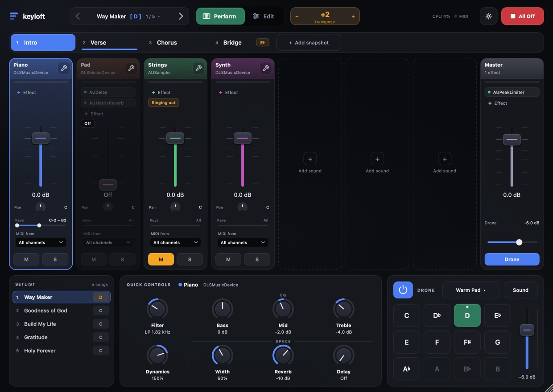This screenshot has height=392, width=553.
Task: Click Add snapshot button
Action: (x=309, y=42)
